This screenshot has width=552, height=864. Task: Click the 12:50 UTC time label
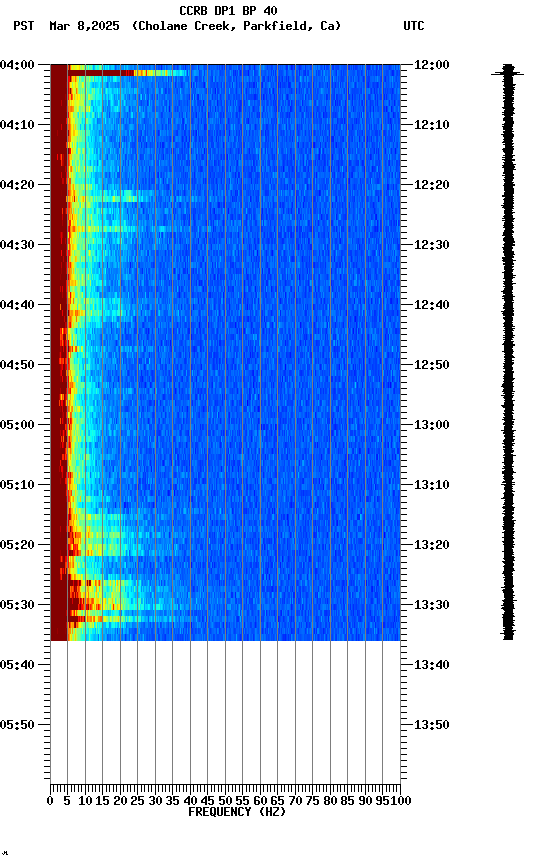(432, 365)
